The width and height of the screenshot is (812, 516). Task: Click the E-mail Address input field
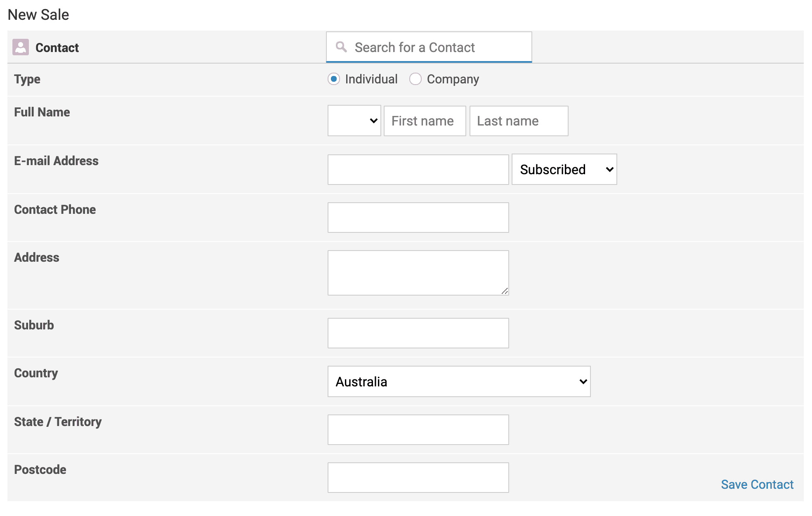click(x=418, y=170)
